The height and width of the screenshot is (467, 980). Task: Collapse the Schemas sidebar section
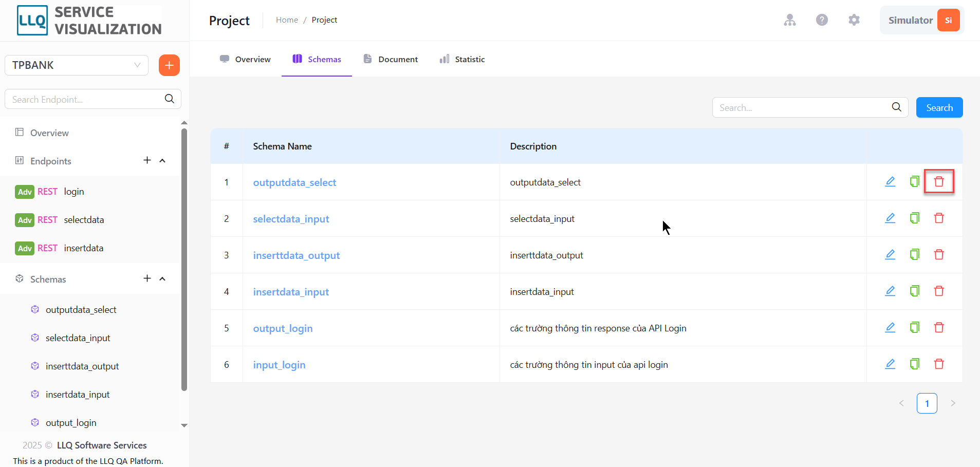coord(162,279)
